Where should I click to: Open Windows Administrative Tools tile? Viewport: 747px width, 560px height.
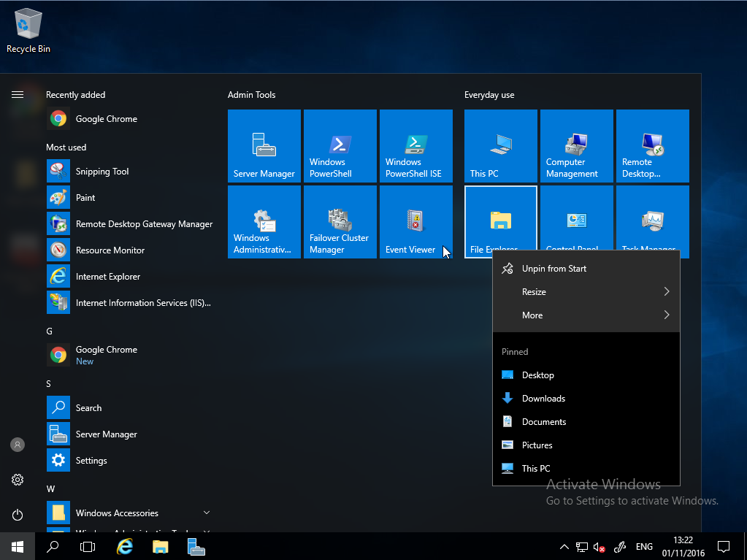click(x=264, y=222)
